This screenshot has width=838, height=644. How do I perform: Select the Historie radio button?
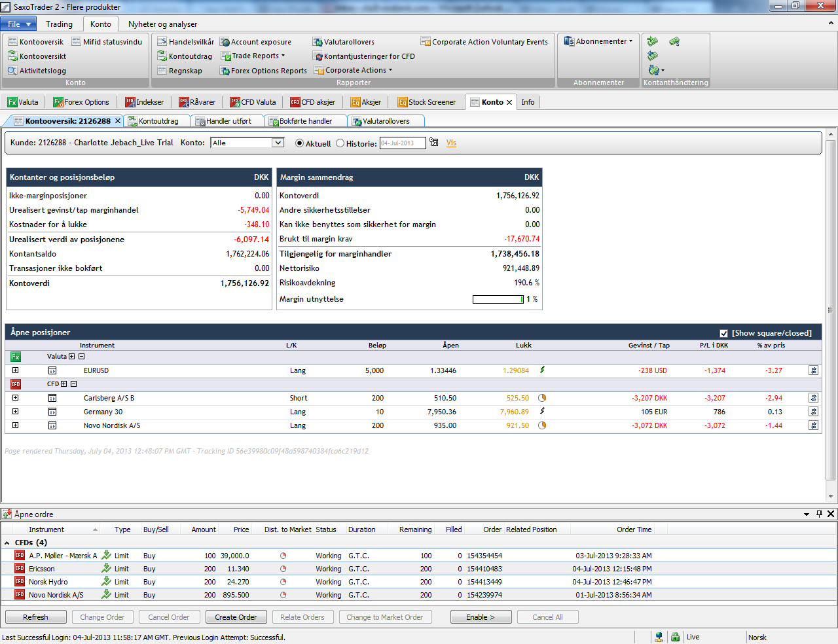pyautogui.click(x=340, y=143)
